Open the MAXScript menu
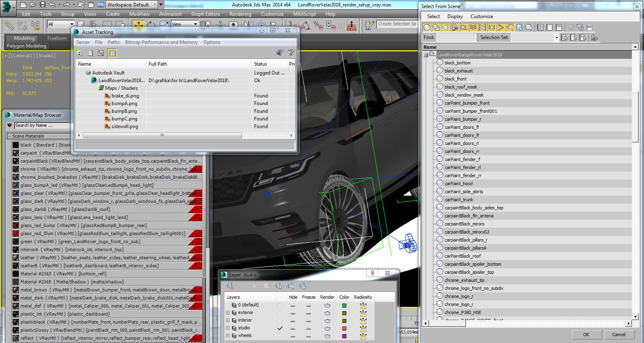 click(304, 14)
